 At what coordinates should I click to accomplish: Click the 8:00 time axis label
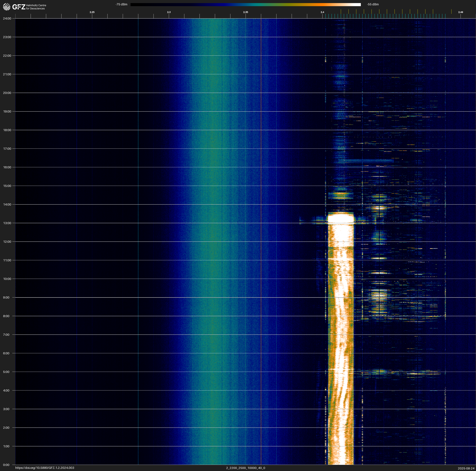6,316
